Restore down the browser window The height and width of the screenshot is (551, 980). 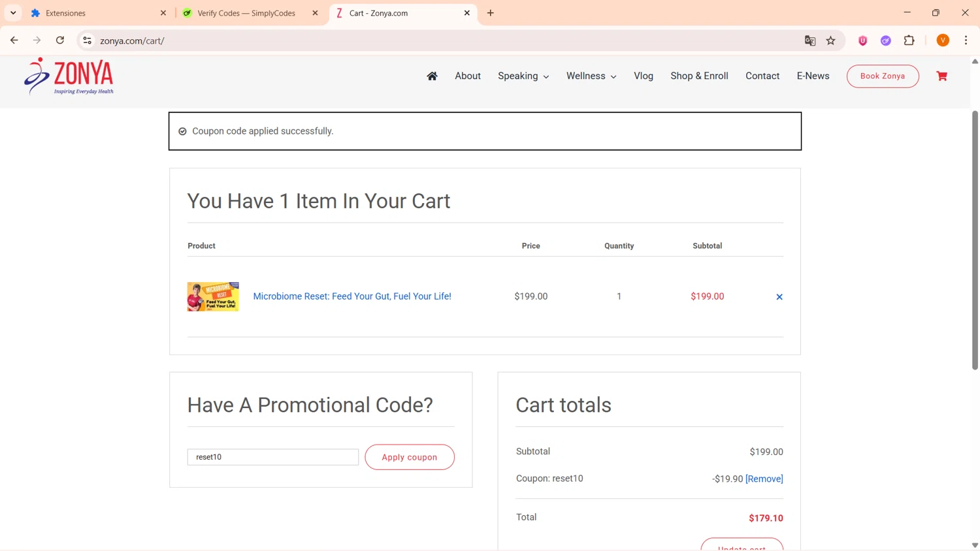pyautogui.click(x=936, y=13)
